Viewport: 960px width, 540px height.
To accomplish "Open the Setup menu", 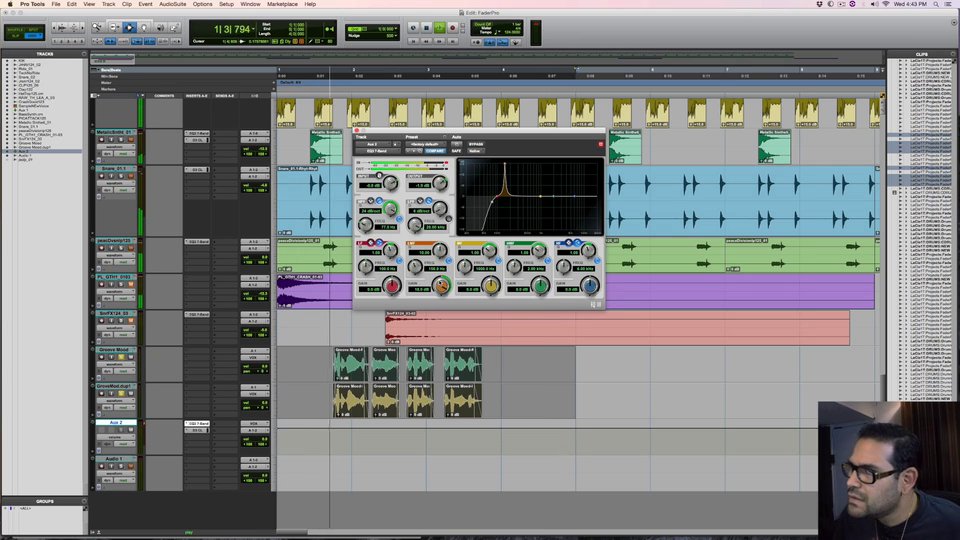I will (227, 4).
